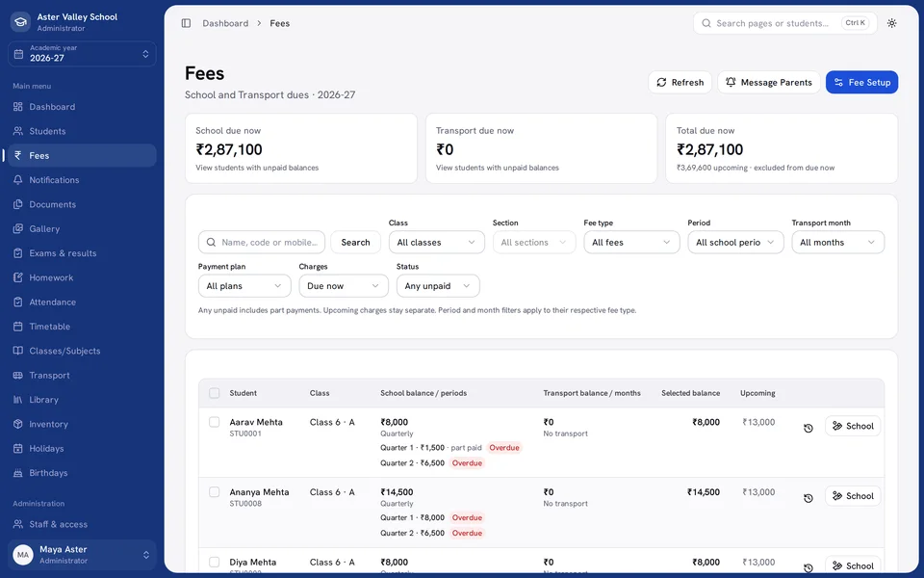The width and height of the screenshot is (924, 578).
Task: Open Staff & access
Action: coord(82,524)
